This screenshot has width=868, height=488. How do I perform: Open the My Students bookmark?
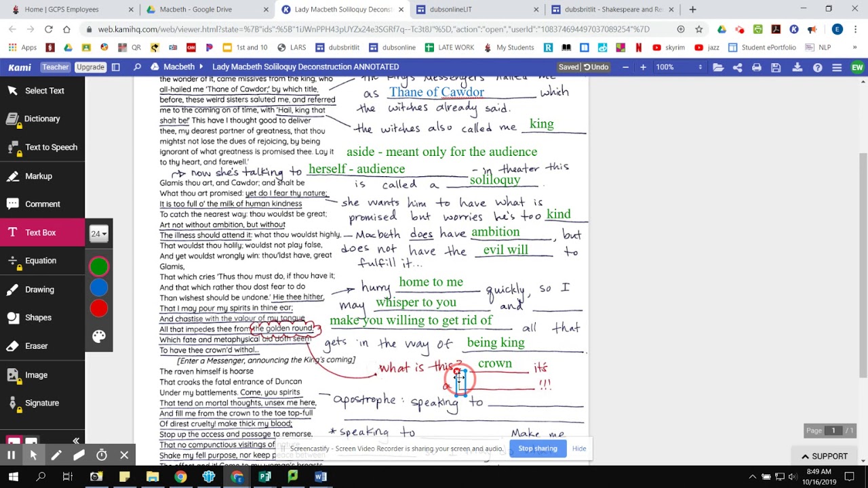(x=509, y=47)
